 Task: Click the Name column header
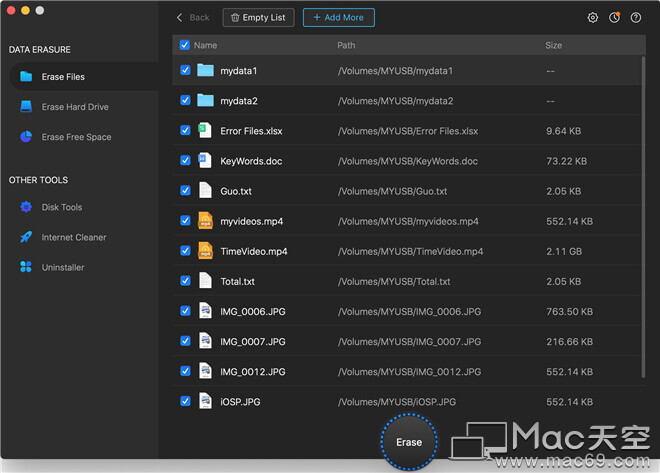pyautogui.click(x=205, y=45)
